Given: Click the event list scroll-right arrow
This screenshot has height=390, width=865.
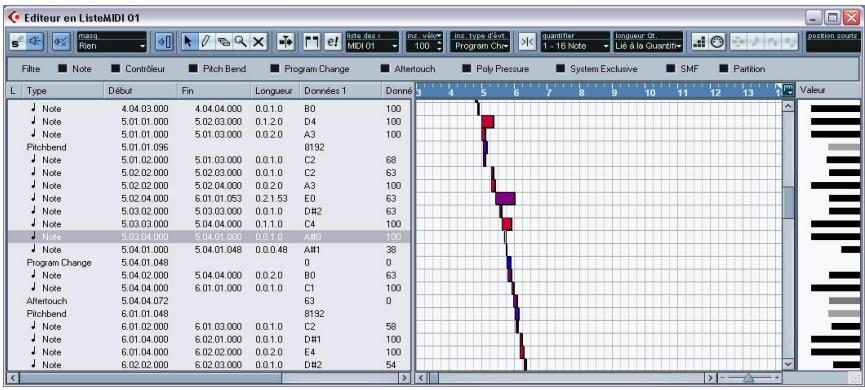Looking at the screenshot, I should pyautogui.click(x=405, y=378).
